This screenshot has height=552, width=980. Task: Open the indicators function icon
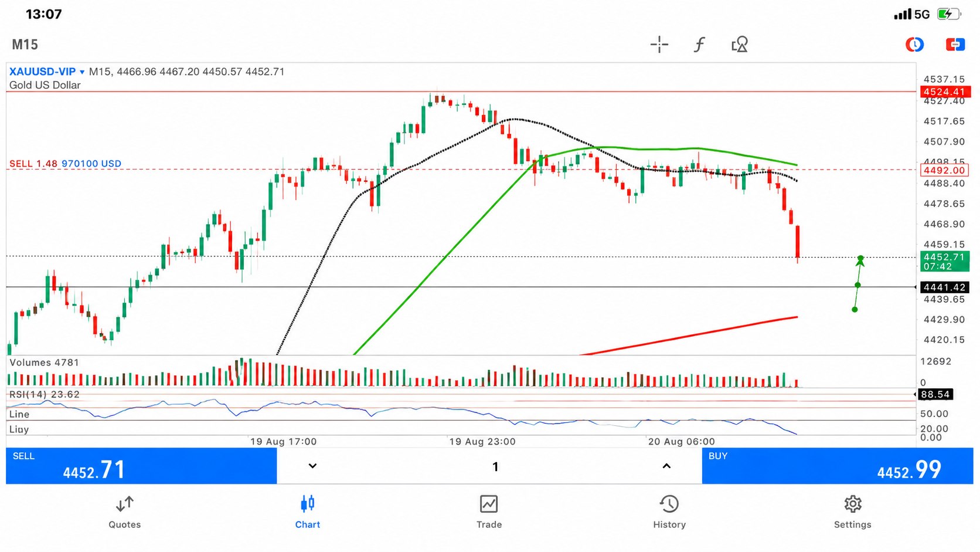(699, 45)
